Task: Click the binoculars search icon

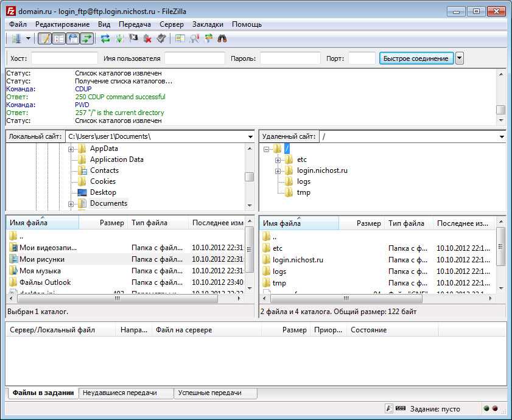Action: (222, 38)
